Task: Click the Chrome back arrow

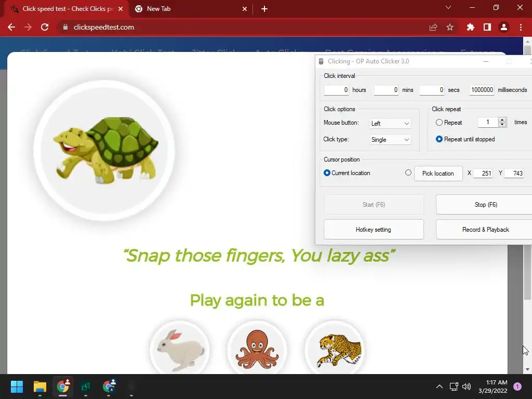Action: (x=11, y=27)
